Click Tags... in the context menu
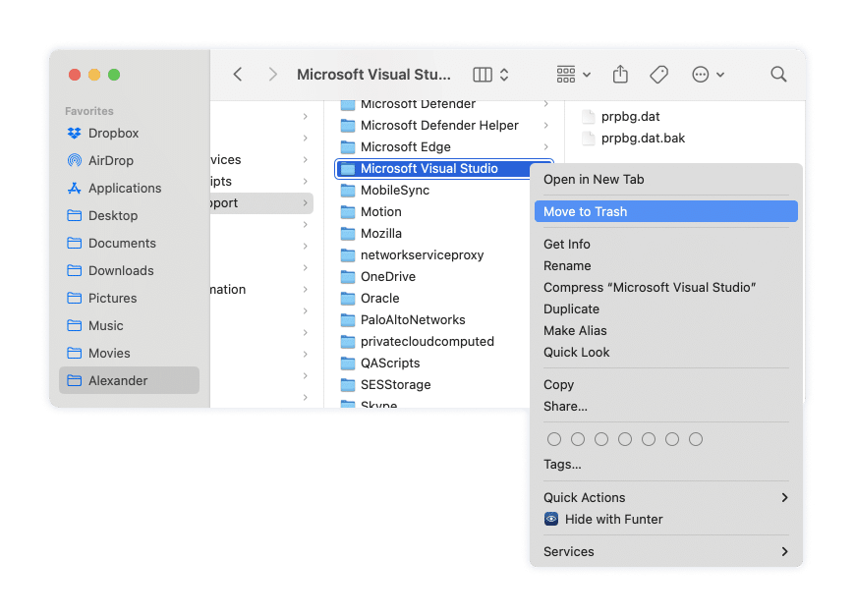Viewport: 855px width, 616px height. point(665,465)
